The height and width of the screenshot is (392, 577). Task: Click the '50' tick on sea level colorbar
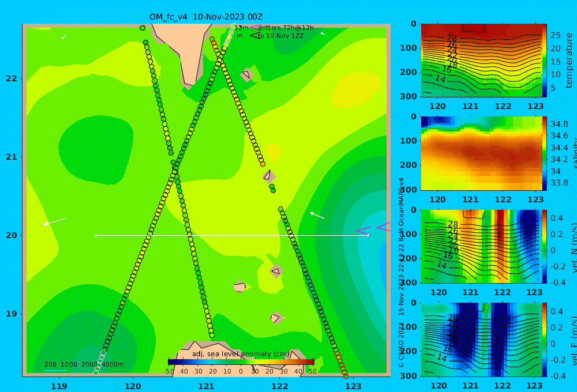click(312, 371)
